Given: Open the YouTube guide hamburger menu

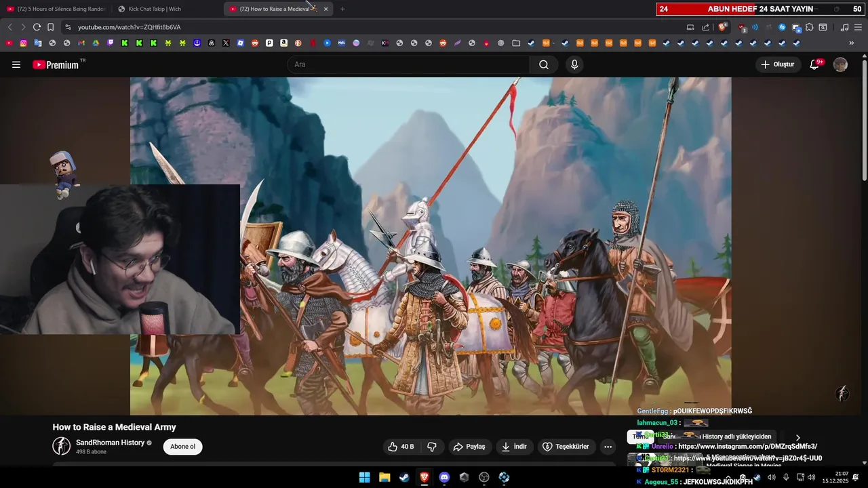Looking at the screenshot, I should coord(16,64).
